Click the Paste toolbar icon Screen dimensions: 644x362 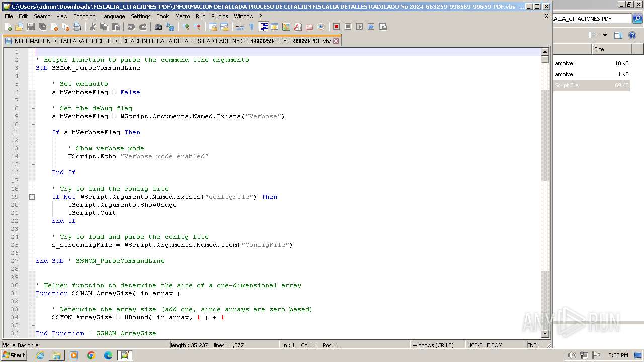pyautogui.click(x=116, y=27)
